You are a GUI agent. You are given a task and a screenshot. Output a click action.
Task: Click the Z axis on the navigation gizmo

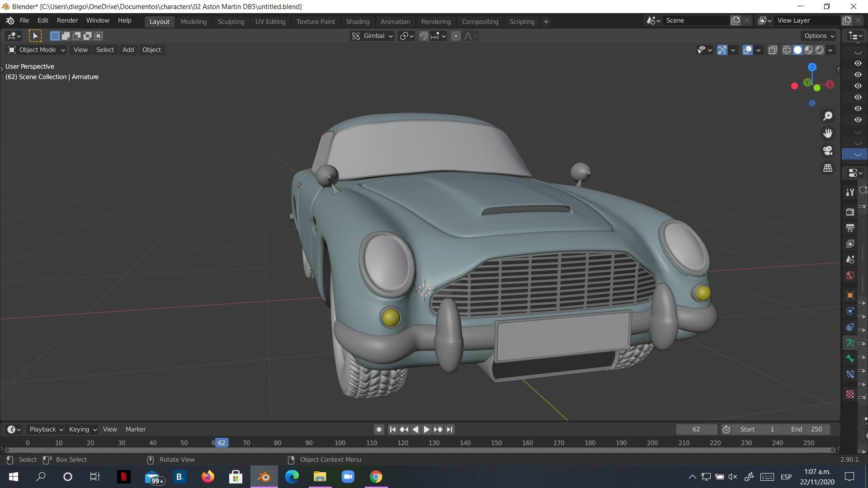[812, 67]
